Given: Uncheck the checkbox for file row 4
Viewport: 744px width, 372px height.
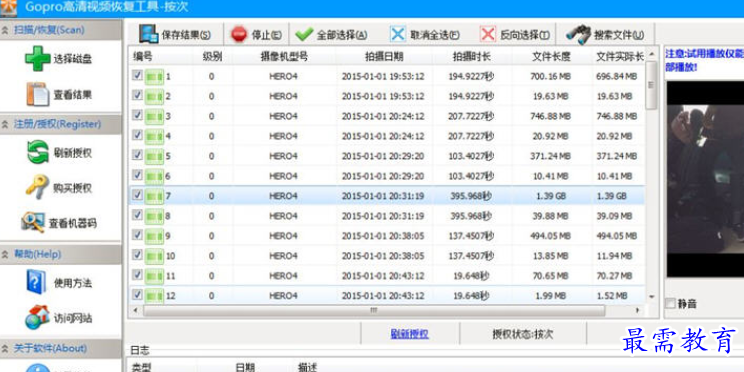Looking at the screenshot, I should tap(137, 135).
